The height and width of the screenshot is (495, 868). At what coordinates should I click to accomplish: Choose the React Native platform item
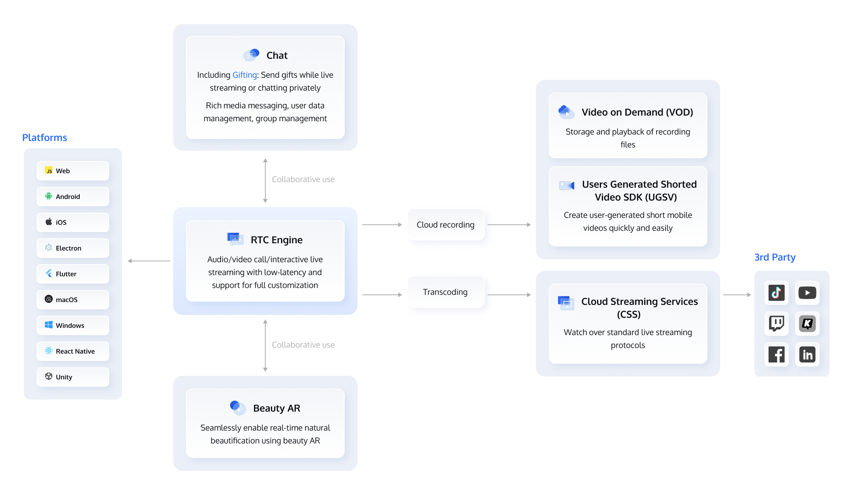pyautogui.click(x=73, y=351)
